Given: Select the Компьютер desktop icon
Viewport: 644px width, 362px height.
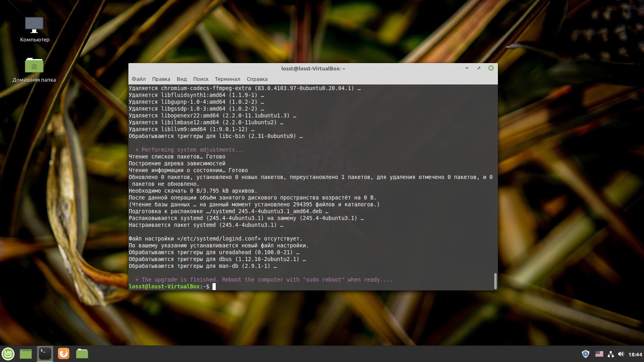Looking at the screenshot, I should point(35,29).
